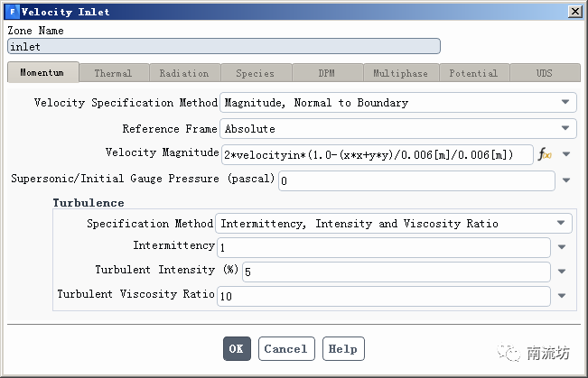Open Supersonic/Initial Gauge Pressure options arrow
Image resolution: width=588 pixels, height=378 pixels.
tap(566, 180)
